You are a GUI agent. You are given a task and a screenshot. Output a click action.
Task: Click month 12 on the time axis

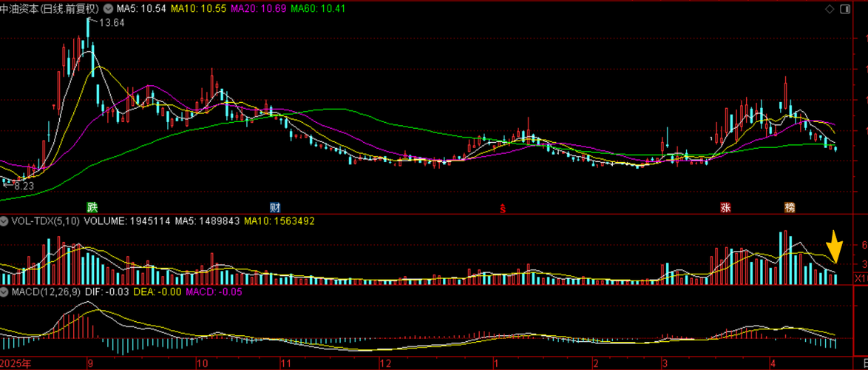tap(385, 364)
